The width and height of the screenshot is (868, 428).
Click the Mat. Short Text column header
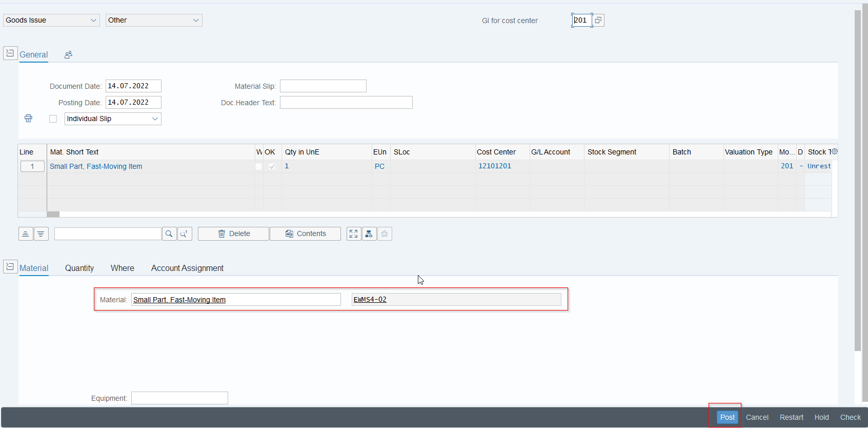pos(151,152)
